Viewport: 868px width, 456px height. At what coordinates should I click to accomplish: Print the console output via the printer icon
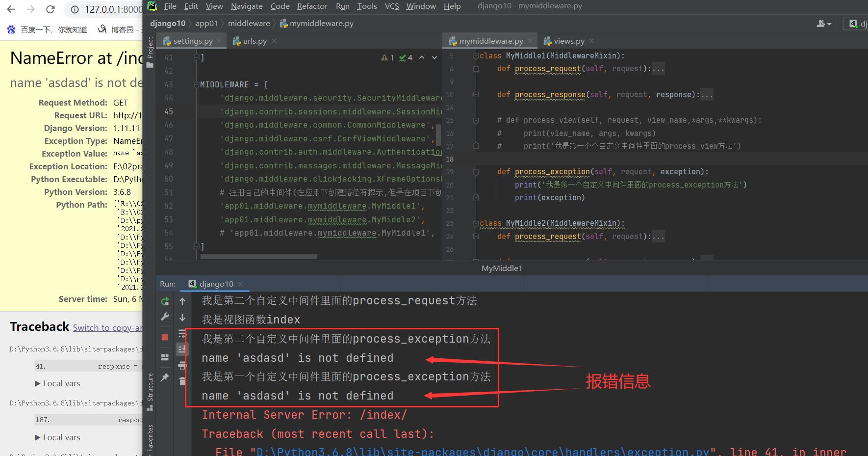(182, 365)
